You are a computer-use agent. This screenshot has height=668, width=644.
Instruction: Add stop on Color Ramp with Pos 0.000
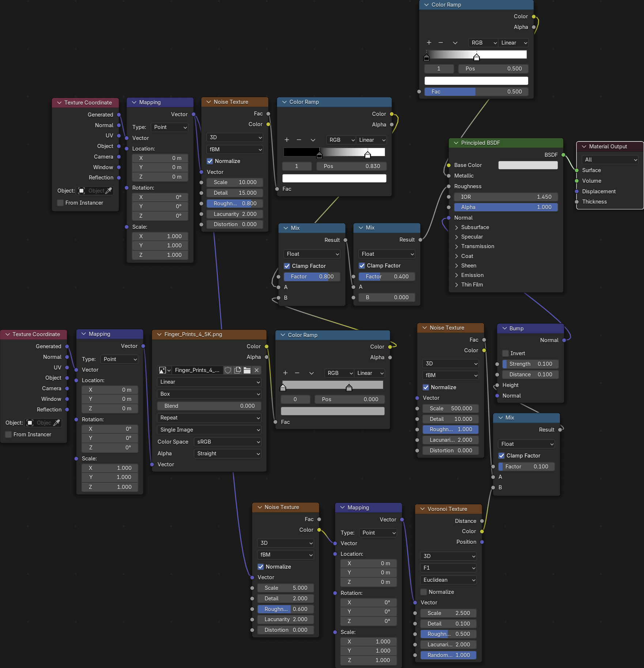point(285,373)
